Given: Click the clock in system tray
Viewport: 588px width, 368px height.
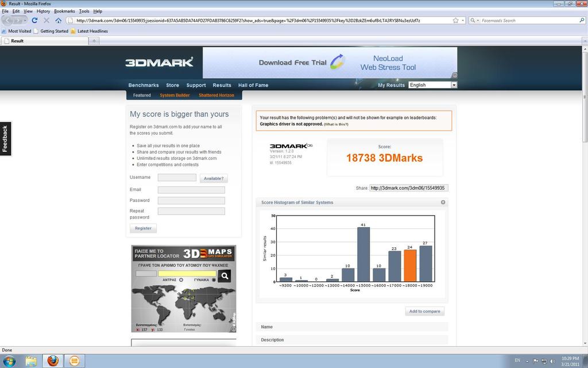Looking at the screenshot, I should (570, 361).
